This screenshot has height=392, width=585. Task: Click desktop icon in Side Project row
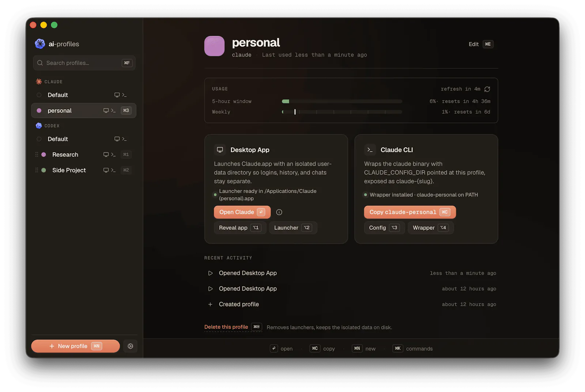(x=106, y=170)
